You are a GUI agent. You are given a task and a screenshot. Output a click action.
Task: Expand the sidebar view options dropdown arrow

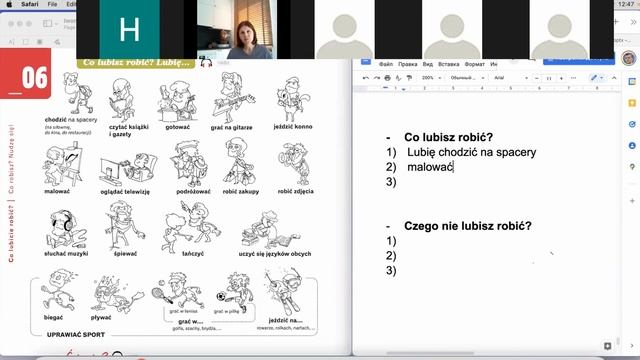point(56,24)
